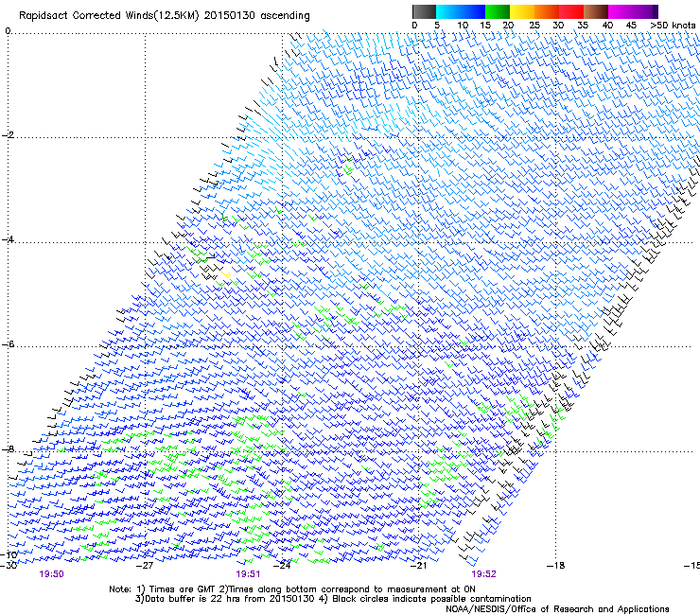Click the -4 latitude axis label
Image resolution: width=700 pixels, height=615 pixels.
[x=8, y=239]
